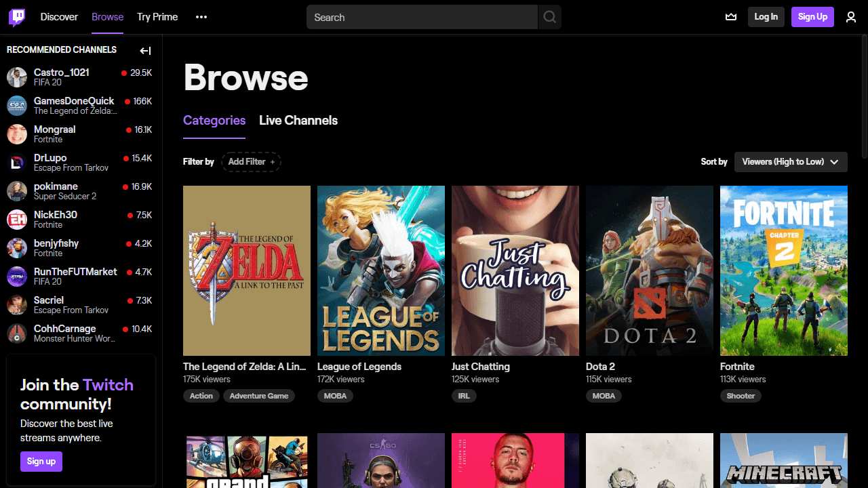
Task: Click Sacriel's 7.3K viewer count
Action: pyautogui.click(x=144, y=301)
